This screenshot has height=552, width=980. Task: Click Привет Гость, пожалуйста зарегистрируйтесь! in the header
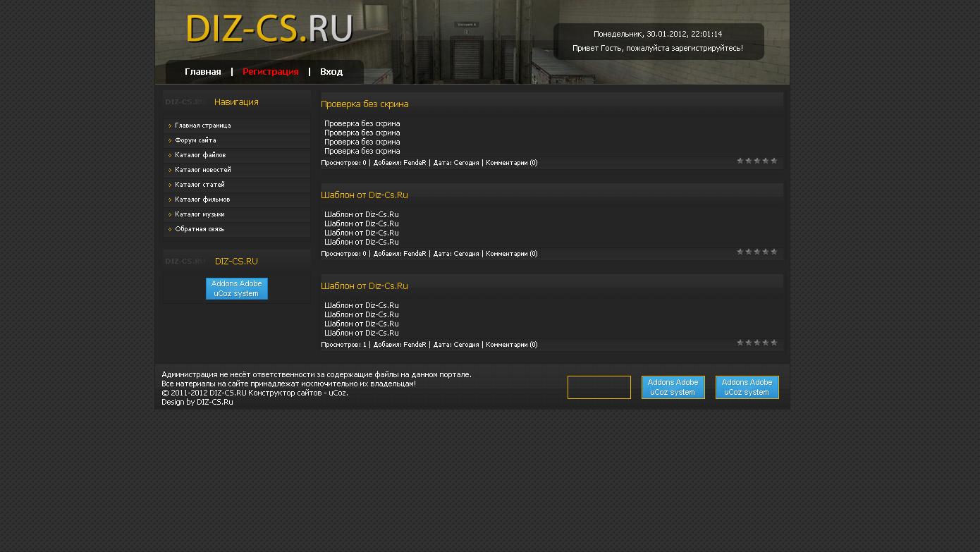click(x=658, y=48)
